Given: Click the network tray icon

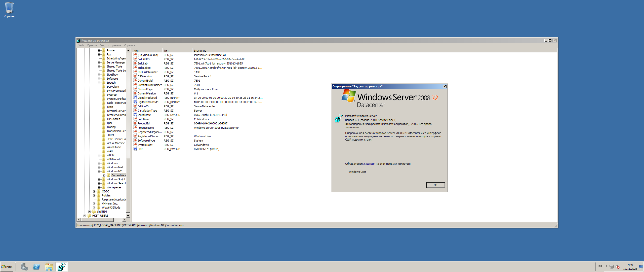Looking at the screenshot, I should click(611, 267).
